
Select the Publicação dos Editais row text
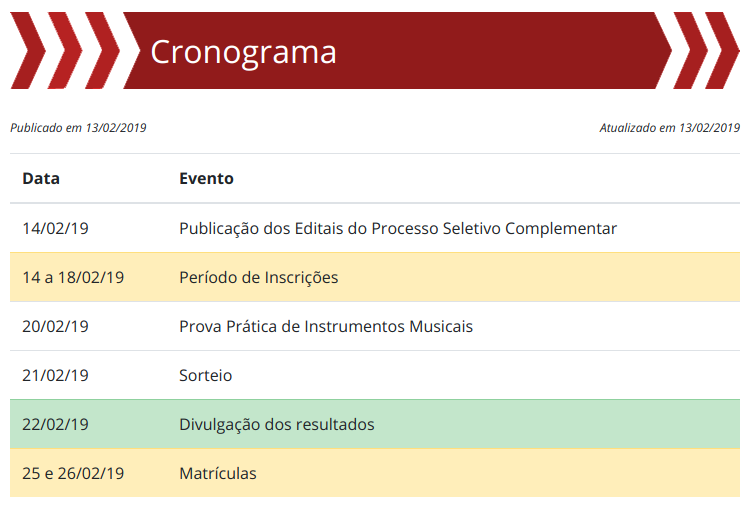[x=398, y=228]
